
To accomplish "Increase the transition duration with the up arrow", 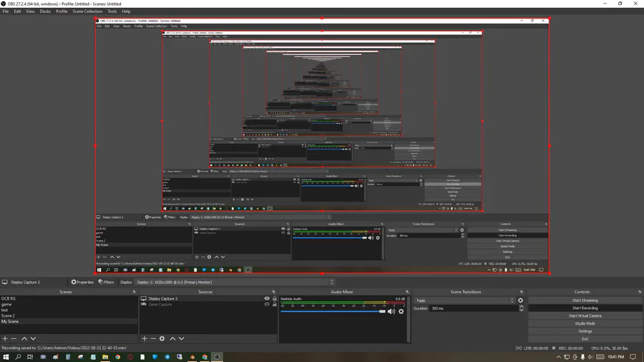I will 521,307.
